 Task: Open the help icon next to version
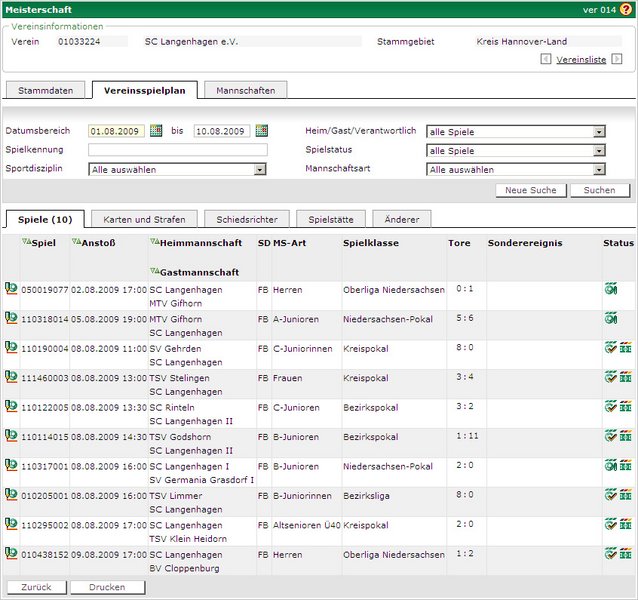(x=626, y=9)
